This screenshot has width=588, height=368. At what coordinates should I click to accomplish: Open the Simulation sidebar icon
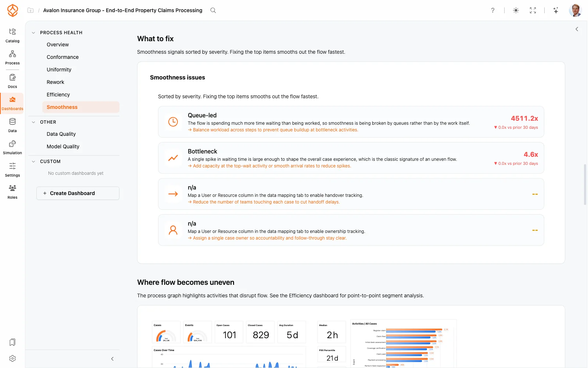tap(12, 147)
